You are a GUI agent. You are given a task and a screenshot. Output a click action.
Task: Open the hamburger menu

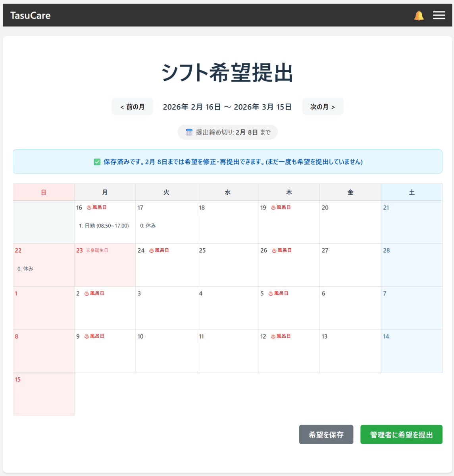(x=439, y=15)
